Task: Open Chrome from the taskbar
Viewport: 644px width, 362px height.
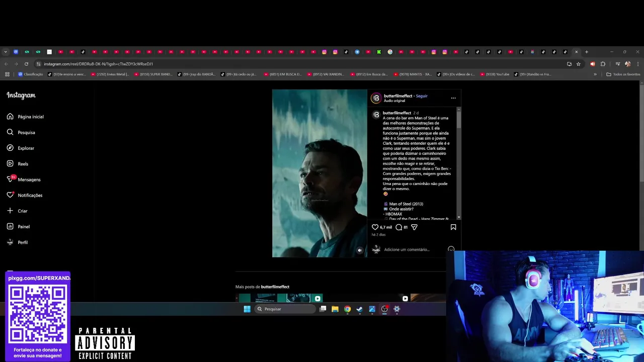Action: click(x=347, y=309)
